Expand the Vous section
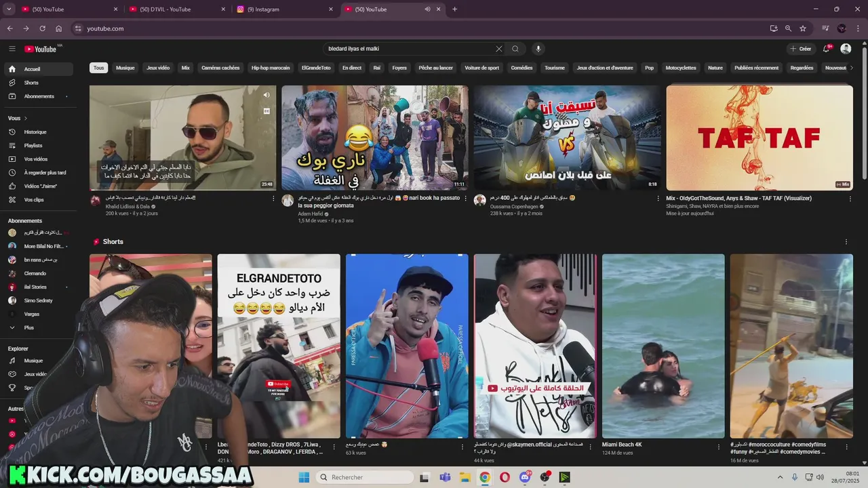This screenshot has width=868, height=488. 18,118
